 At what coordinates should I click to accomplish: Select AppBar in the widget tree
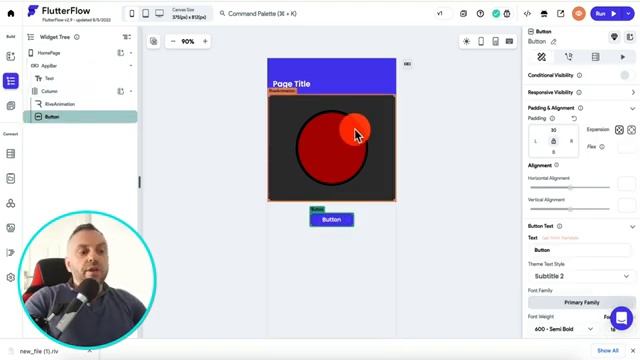pyautogui.click(x=49, y=66)
